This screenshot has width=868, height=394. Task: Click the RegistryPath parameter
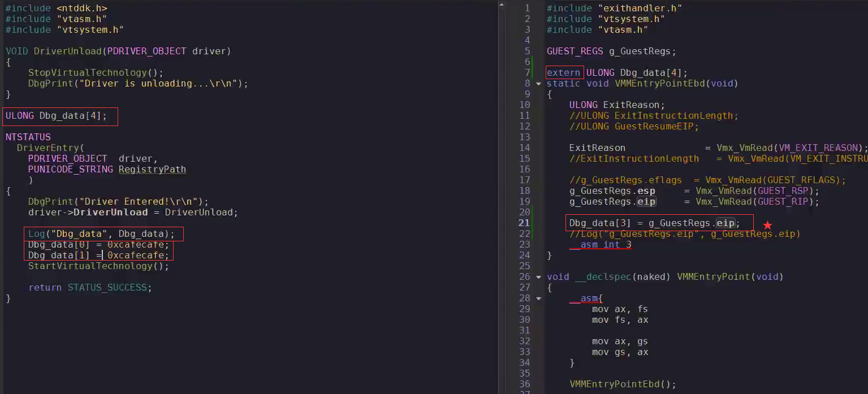[152, 169]
